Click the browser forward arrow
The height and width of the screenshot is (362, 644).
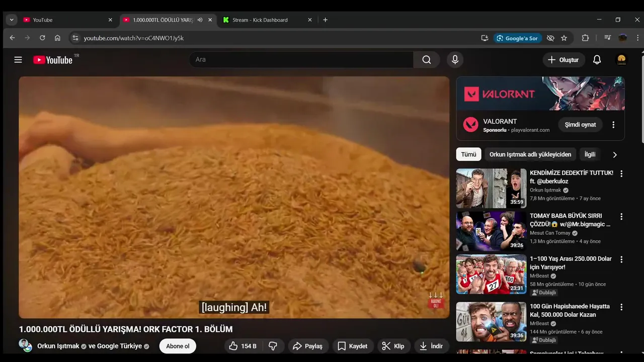(27, 38)
